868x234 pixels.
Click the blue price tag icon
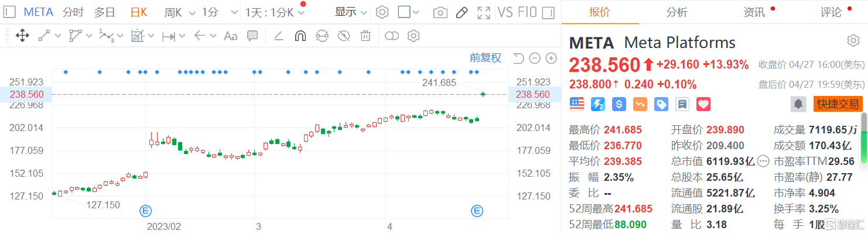click(661, 104)
